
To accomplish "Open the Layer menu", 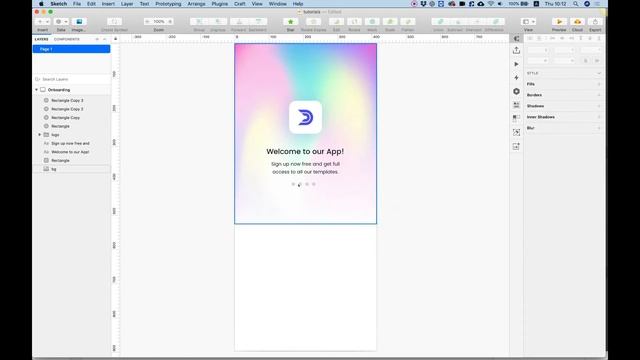I will [127, 4].
